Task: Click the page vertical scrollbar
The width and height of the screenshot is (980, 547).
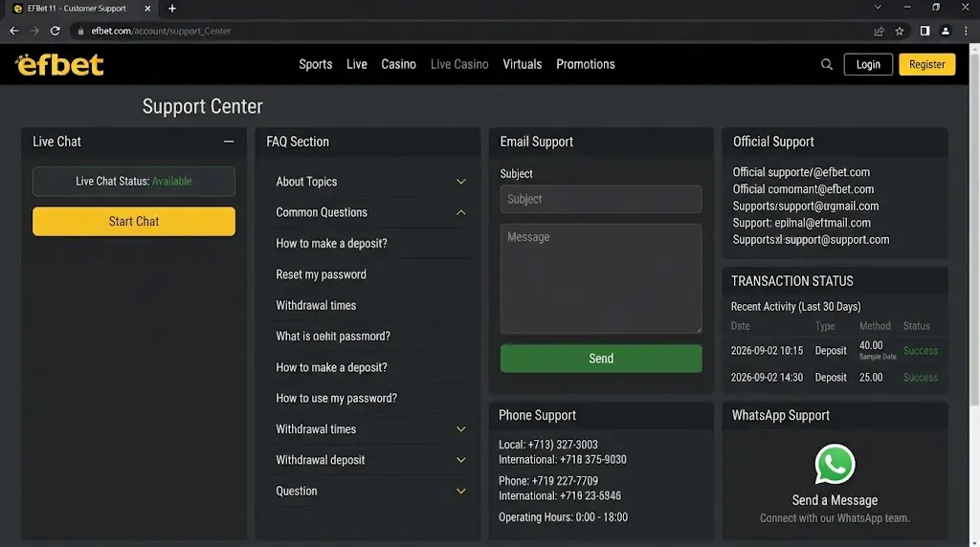Action: point(973,231)
